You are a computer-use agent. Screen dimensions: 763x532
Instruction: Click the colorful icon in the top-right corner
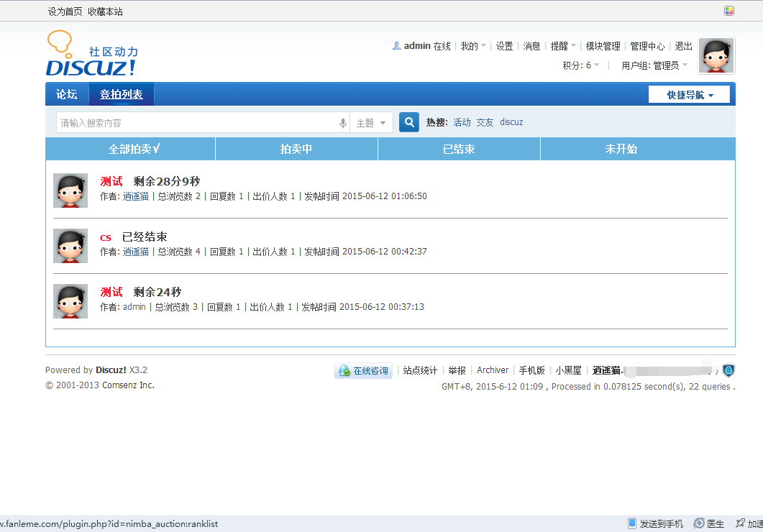[729, 11]
